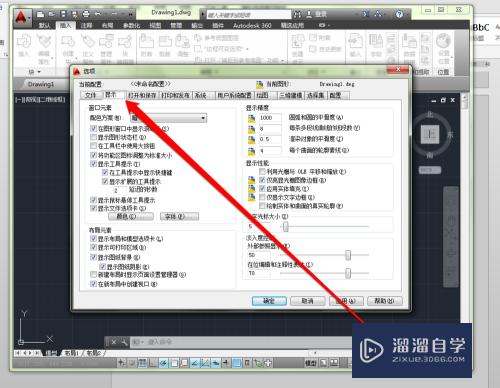500x388 pixels.
Task: Click the in-place edit fade slider handle
Action: [x=348, y=273]
